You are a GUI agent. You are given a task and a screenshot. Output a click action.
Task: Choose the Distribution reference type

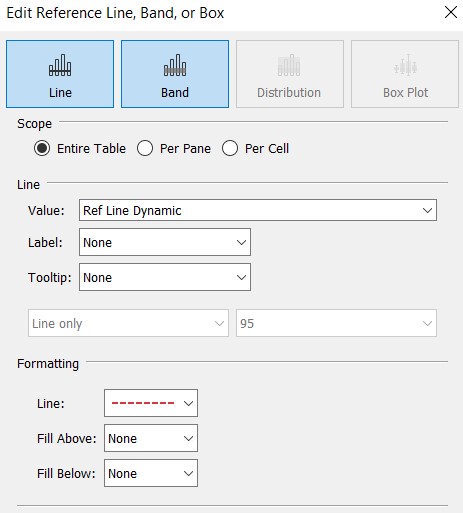click(290, 74)
